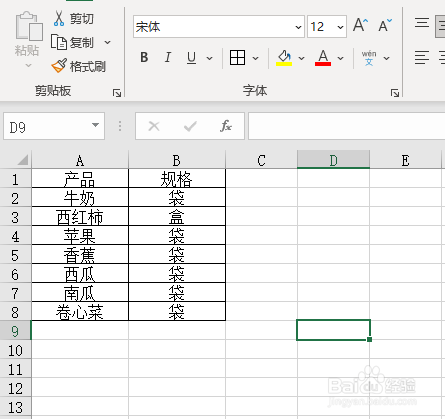Image resolution: width=445 pixels, height=419 pixels.
Task: Expand underline style dropdown arrow
Action: tap(209, 58)
